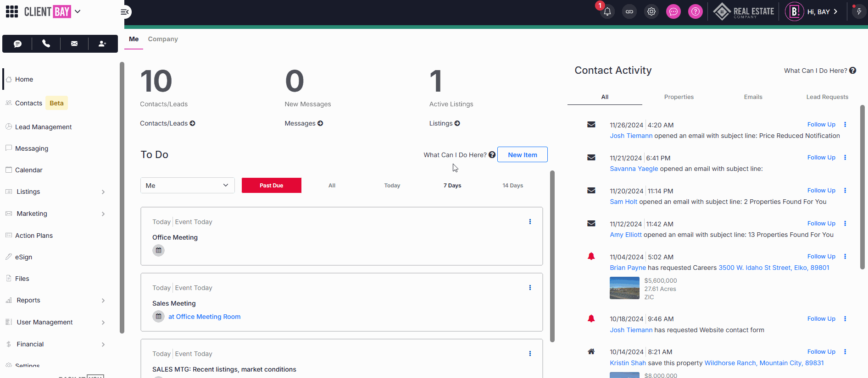
Task: Open Calendar in the sidebar
Action: click(x=28, y=170)
